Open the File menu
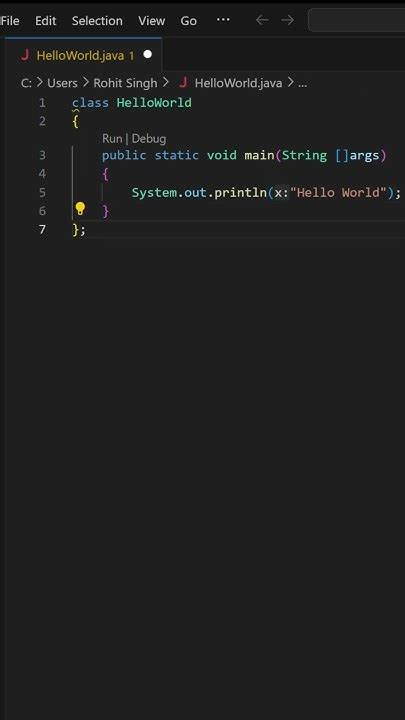 (x=10, y=21)
